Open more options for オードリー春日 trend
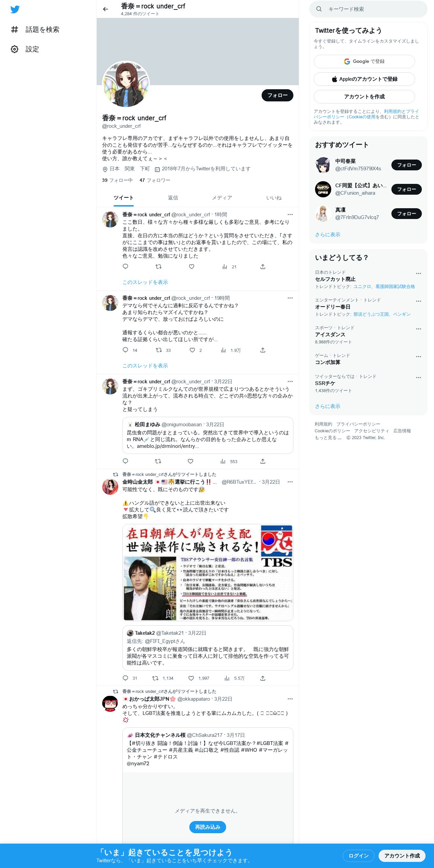434x868 pixels. 418,301
